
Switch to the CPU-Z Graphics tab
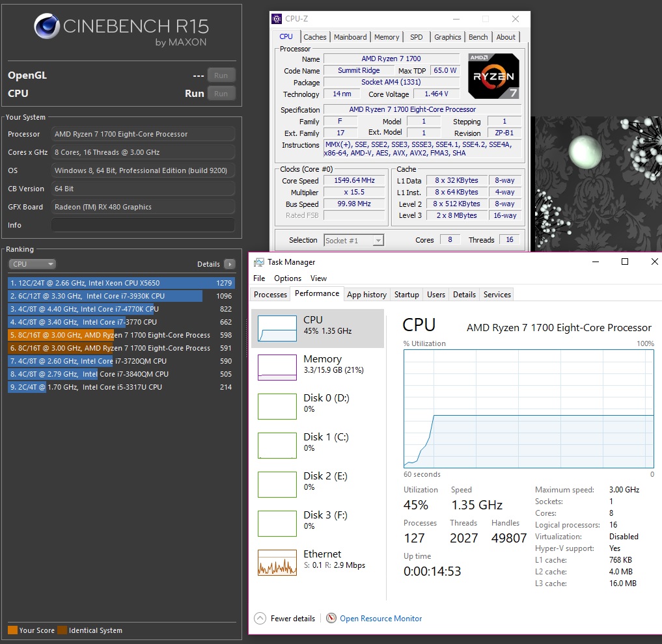coord(448,37)
